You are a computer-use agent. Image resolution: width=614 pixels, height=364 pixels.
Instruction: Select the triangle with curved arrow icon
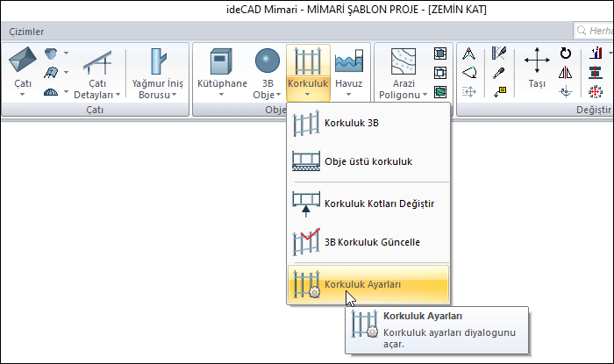click(469, 73)
